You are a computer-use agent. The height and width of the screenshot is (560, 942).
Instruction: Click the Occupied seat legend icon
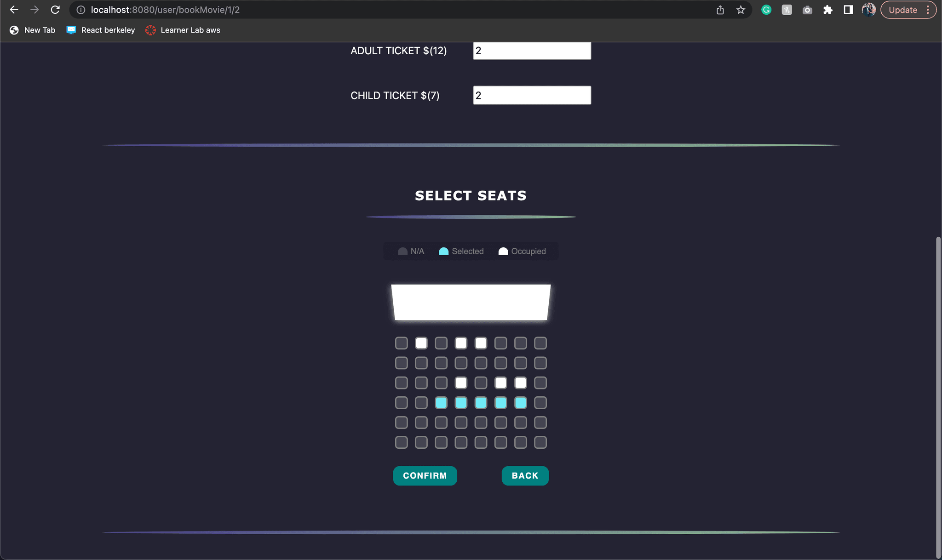tap(503, 251)
